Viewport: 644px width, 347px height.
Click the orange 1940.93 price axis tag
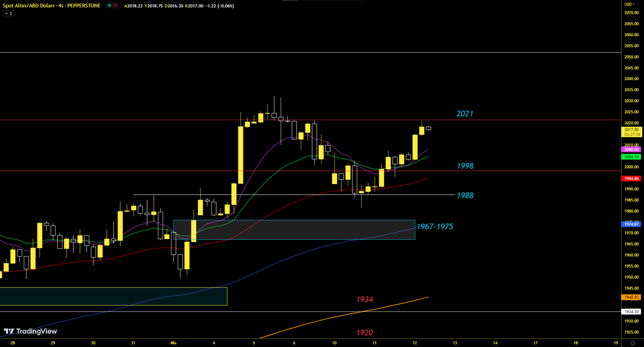[x=631, y=297]
